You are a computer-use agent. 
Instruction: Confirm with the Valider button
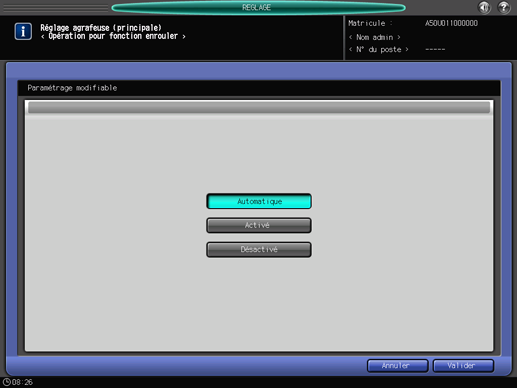tap(463, 366)
